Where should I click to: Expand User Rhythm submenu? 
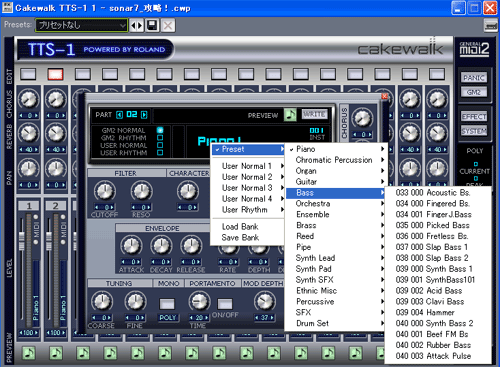click(248, 210)
